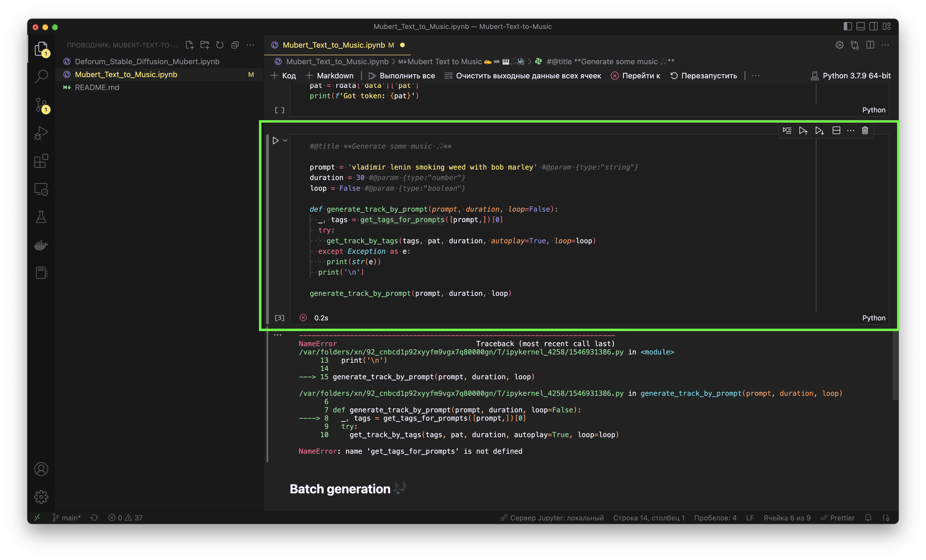
Task: Toggle the bottom panel layout button
Action: coord(860,26)
